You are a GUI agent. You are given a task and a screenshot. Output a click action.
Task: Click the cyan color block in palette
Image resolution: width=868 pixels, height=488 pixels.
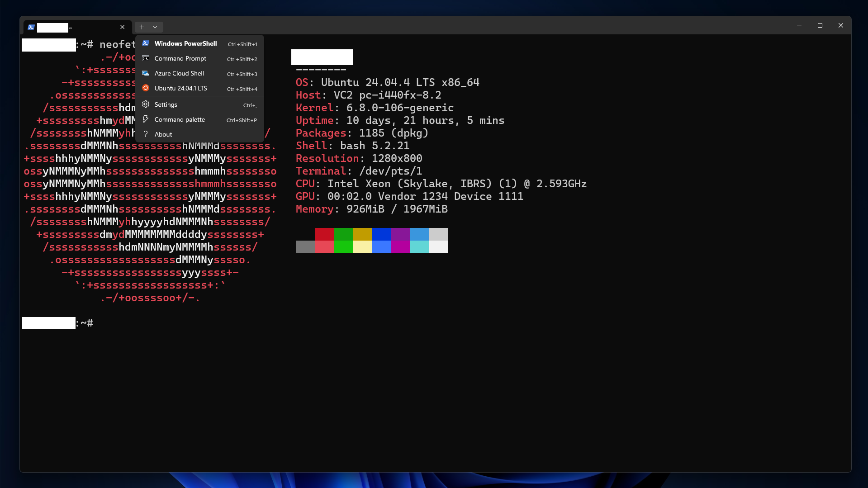tap(419, 247)
